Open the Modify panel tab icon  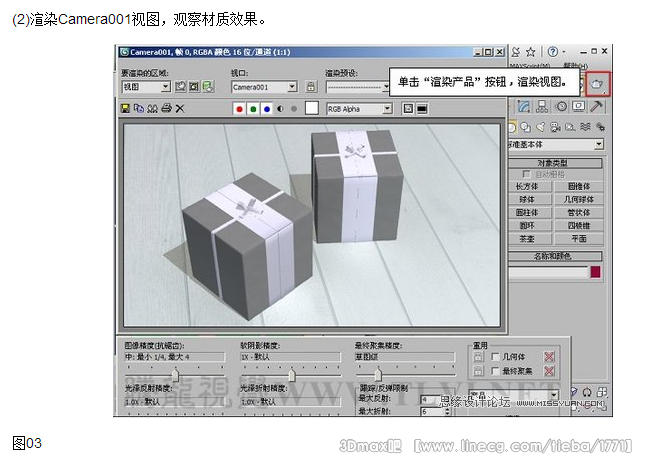[524, 106]
